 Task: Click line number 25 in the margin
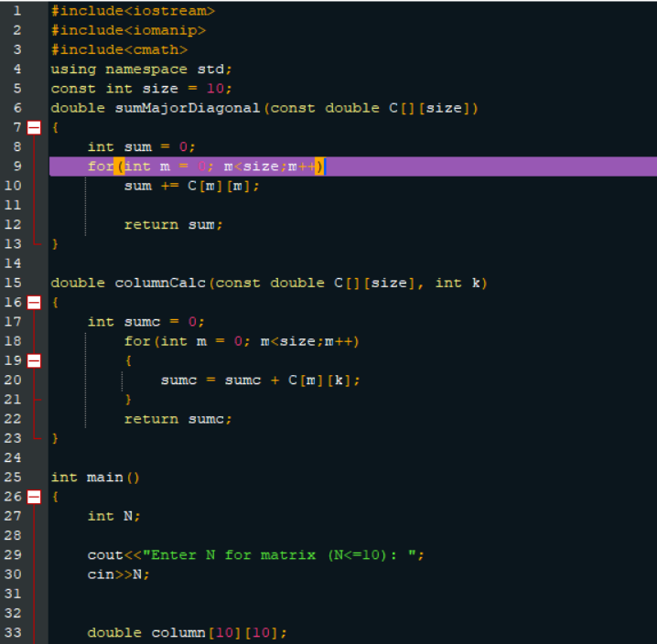13,478
